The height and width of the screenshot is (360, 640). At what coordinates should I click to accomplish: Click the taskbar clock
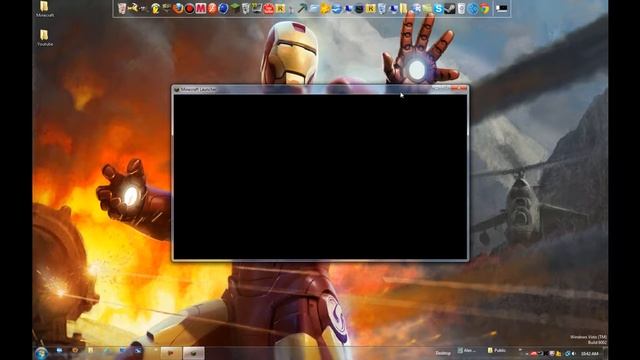[x=589, y=353]
